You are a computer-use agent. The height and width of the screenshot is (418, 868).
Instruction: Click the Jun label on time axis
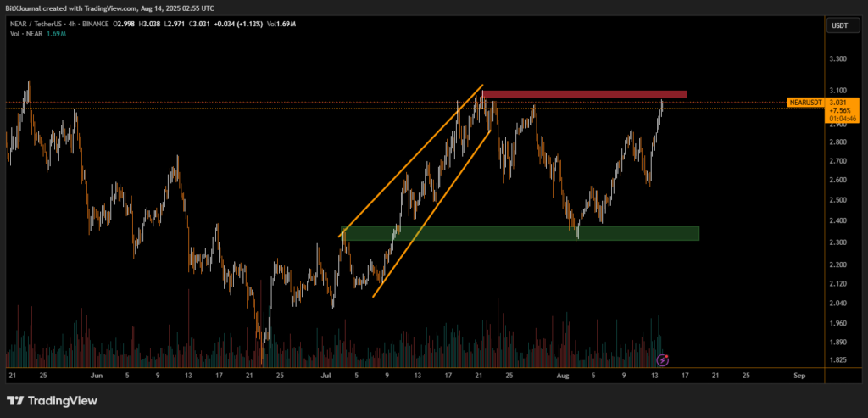coord(96,374)
